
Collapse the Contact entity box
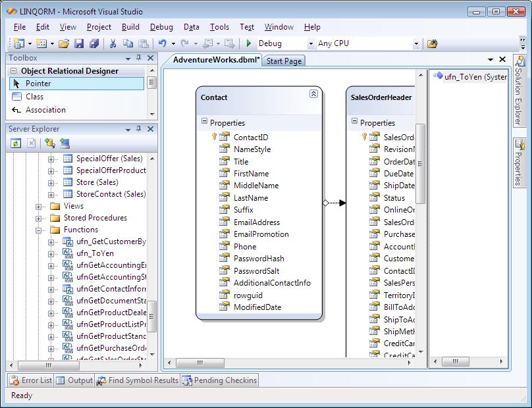[313, 94]
